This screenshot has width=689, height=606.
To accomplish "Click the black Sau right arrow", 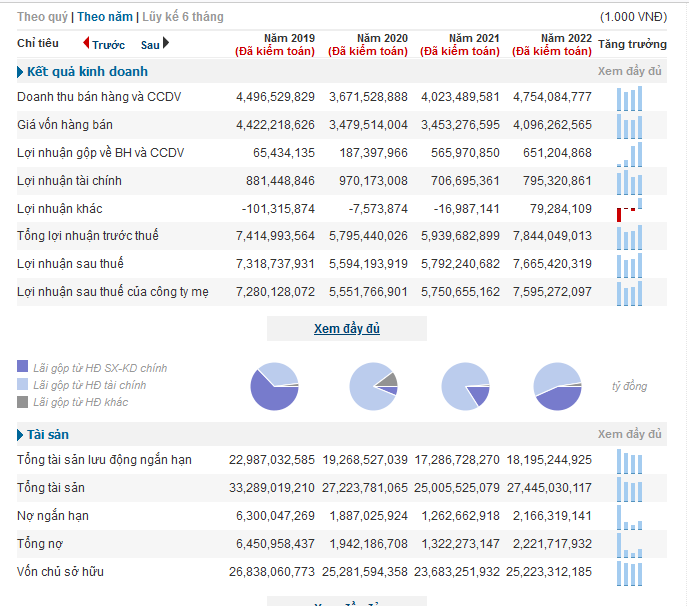I will (x=166, y=43).
